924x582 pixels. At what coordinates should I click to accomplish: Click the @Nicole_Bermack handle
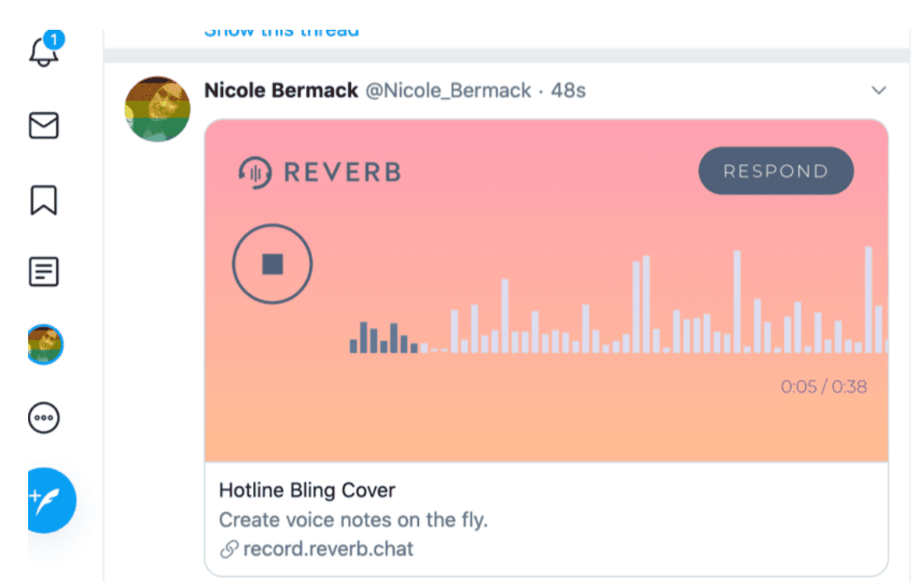tap(449, 91)
